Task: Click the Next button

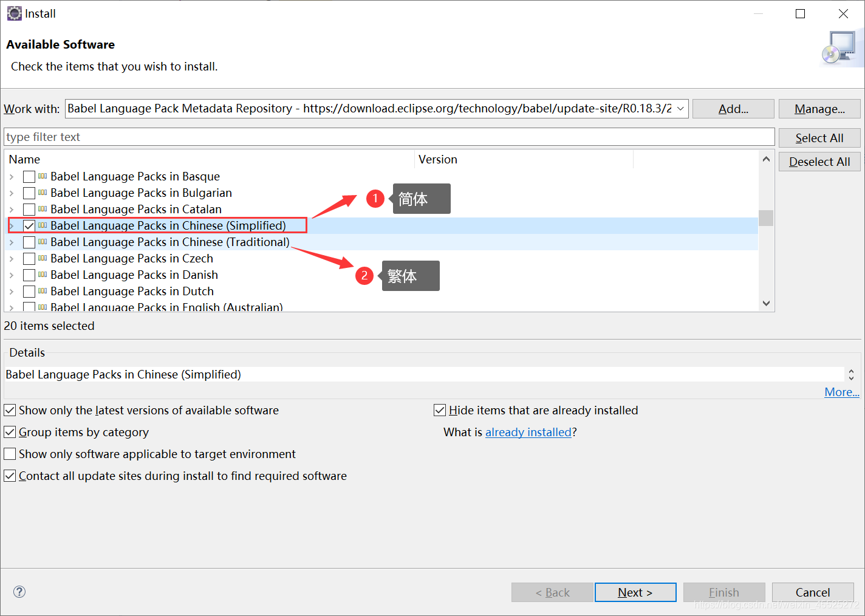Action: [x=635, y=592]
